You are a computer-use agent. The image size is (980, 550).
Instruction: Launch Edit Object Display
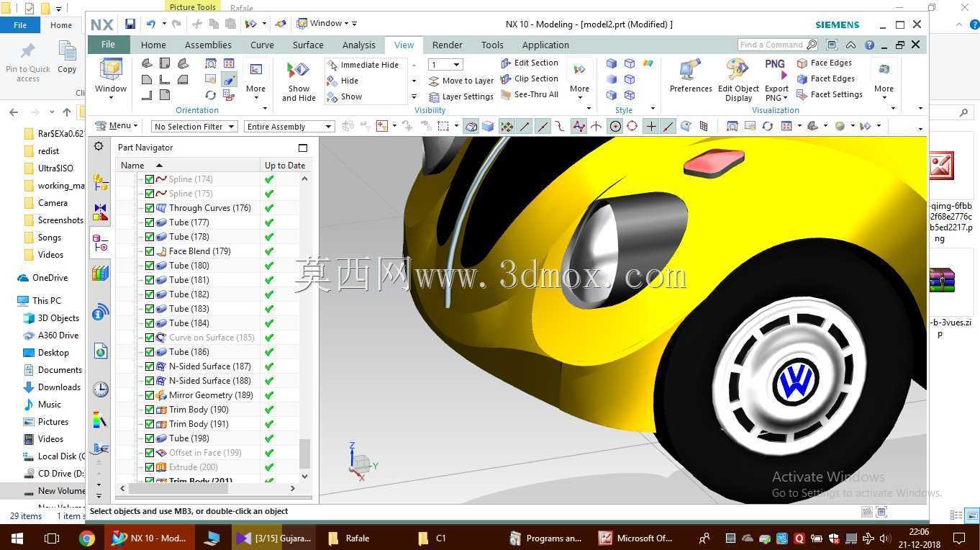point(738,81)
